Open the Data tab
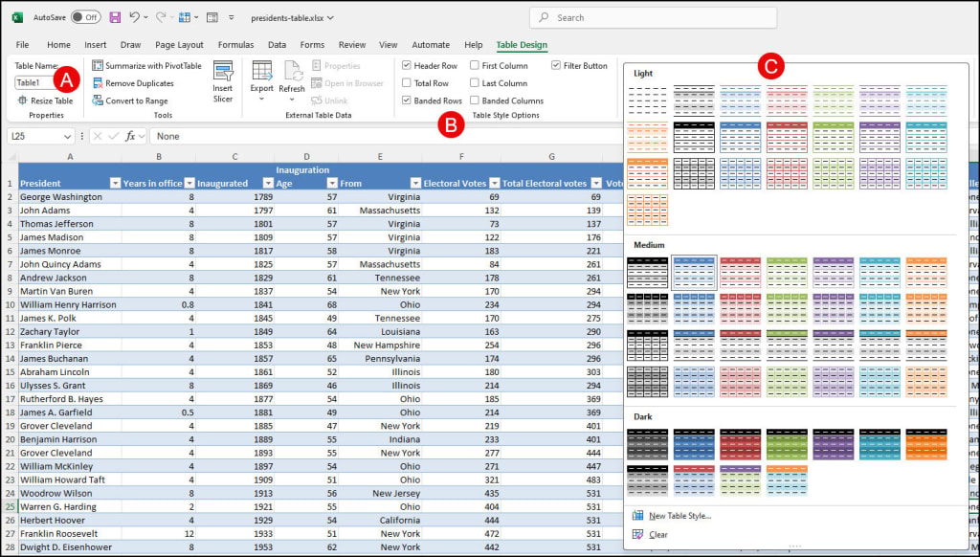The width and height of the screenshot is (980, 557). point(277,44)
